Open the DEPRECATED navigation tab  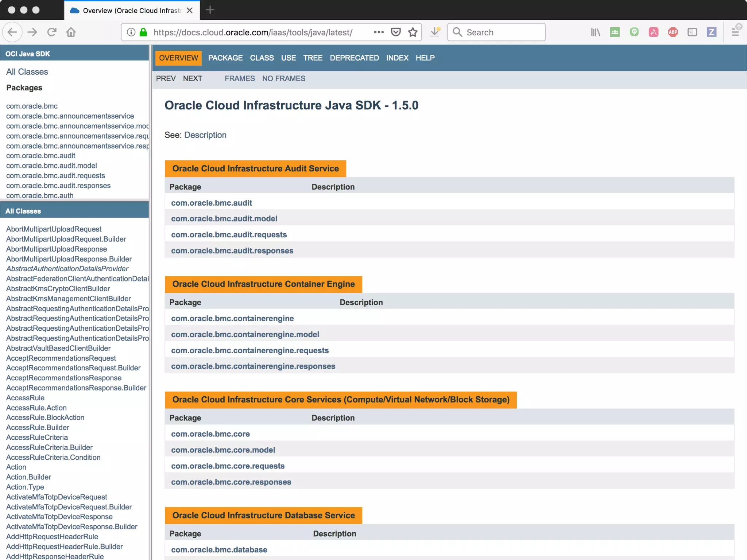tap(354, 58)
